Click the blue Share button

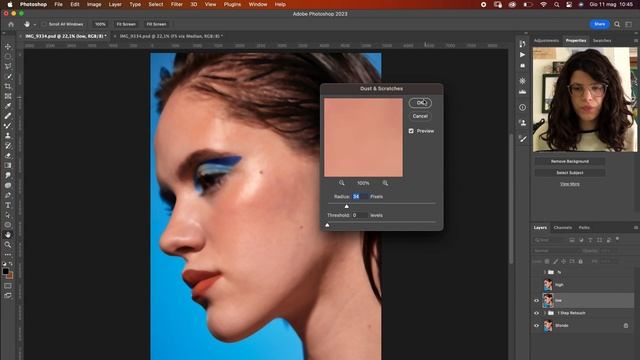[x=600, y=24]
